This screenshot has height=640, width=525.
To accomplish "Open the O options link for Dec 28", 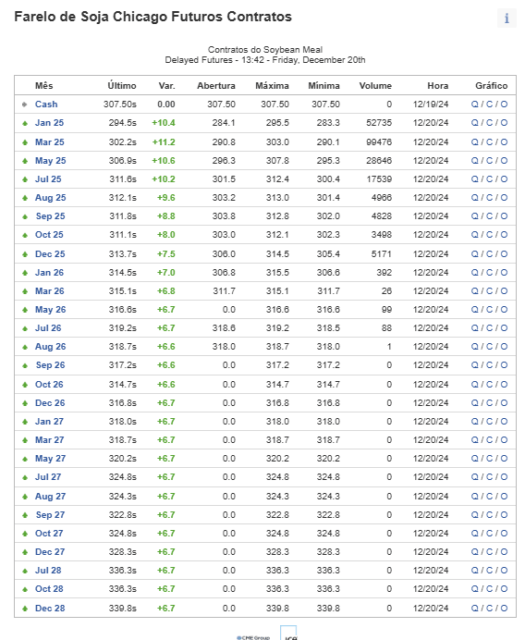I will pyautogui.click(x=504, y=608).
